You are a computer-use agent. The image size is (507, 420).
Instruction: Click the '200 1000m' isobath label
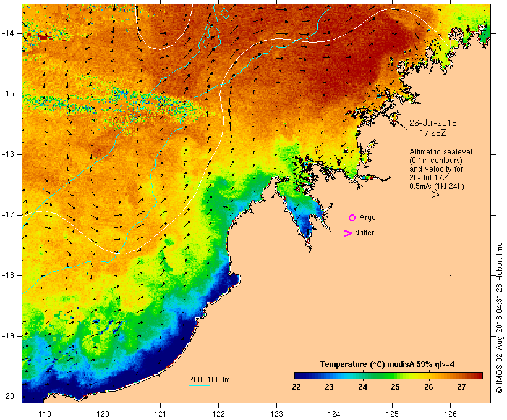tap(210, 380)
